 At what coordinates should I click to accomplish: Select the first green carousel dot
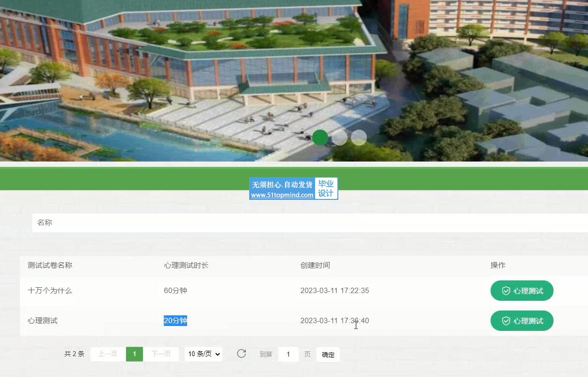tap(320, 137)
